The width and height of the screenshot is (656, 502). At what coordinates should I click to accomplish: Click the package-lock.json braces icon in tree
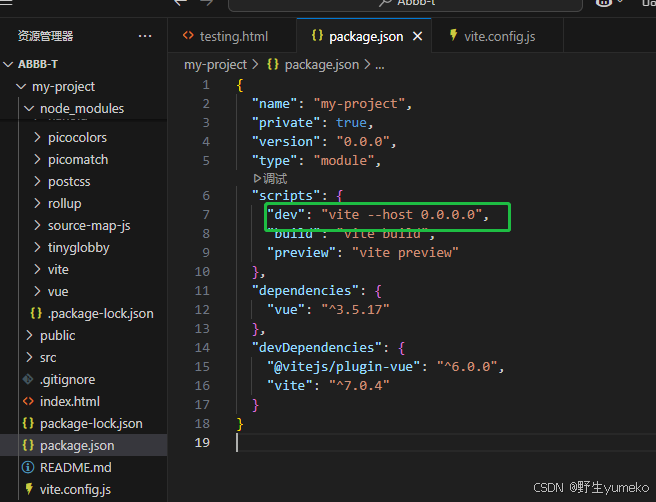[x=28, y=423]
